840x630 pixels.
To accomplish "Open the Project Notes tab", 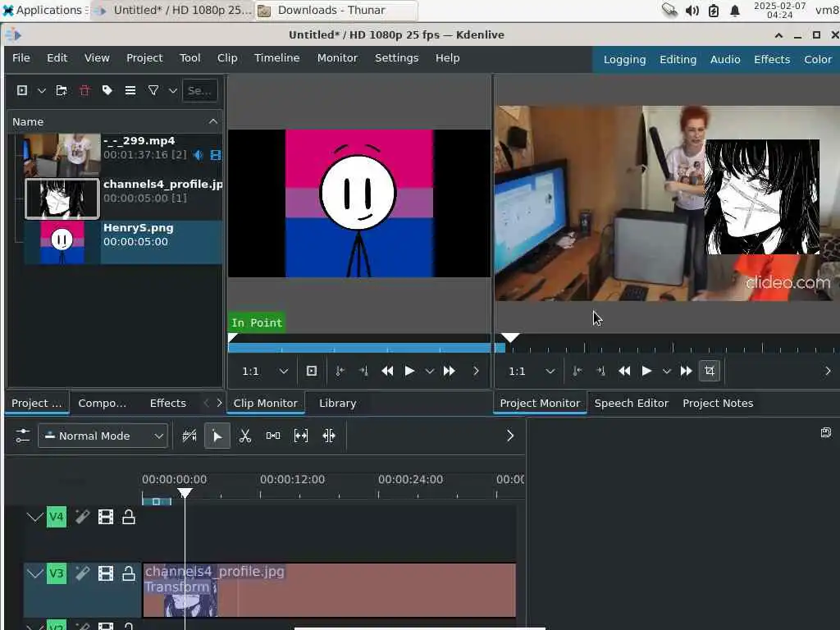I will (718, 403).
